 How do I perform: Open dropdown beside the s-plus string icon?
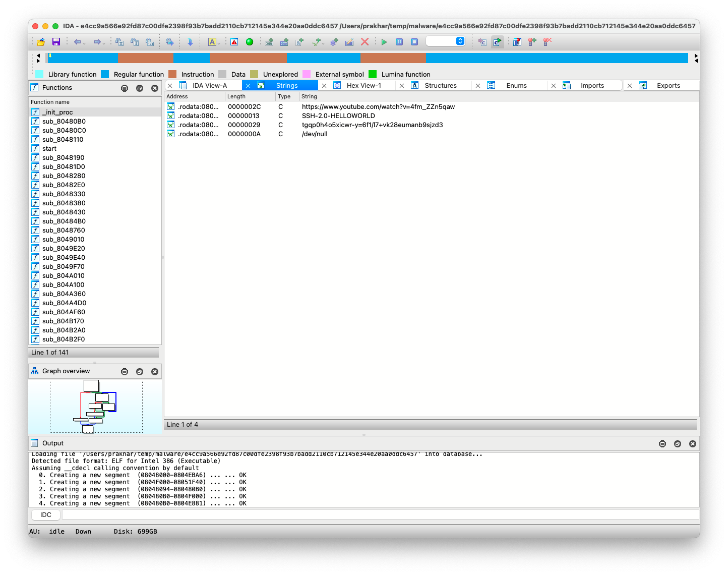click(324, 43)
